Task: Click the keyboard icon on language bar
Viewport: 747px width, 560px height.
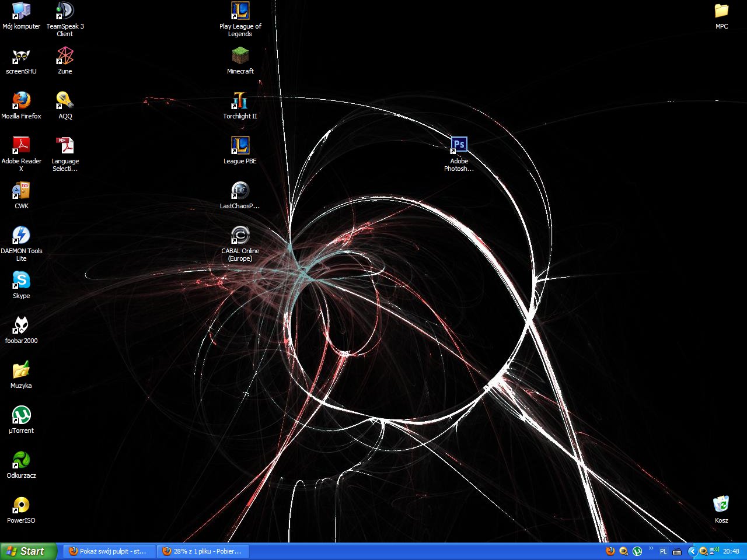Action: click(677, 551)
